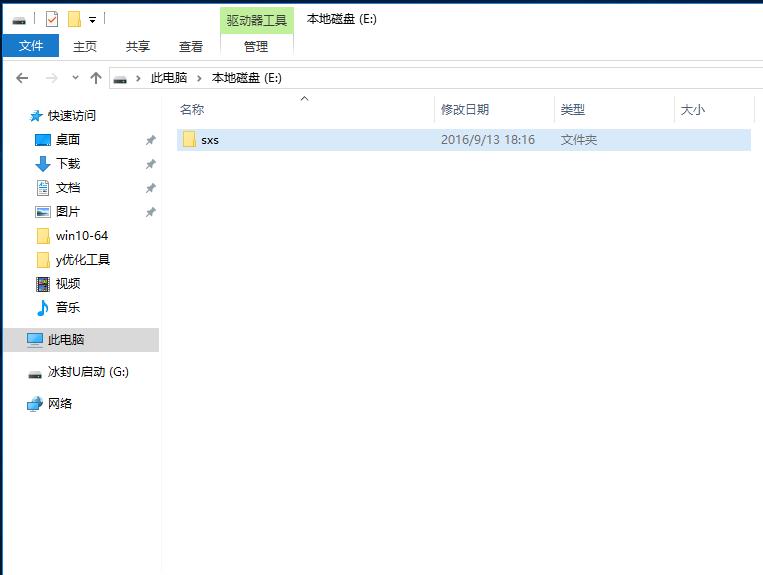Open 冰封U启动 (G:) drive in sidebar
The width and height of the screenshot is (763, 575).
(88, 372)
